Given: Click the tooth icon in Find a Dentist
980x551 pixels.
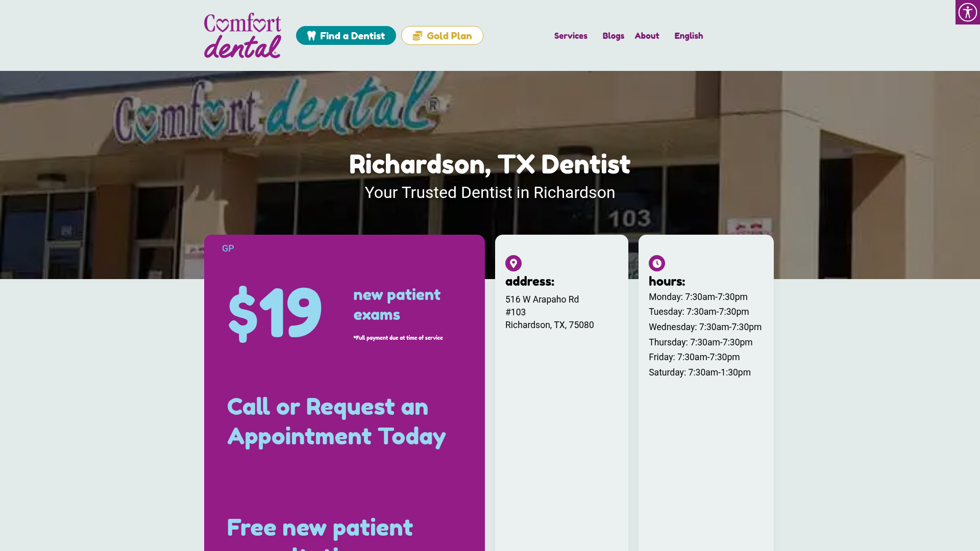Looking at the screenshot, I should point(311,36).
